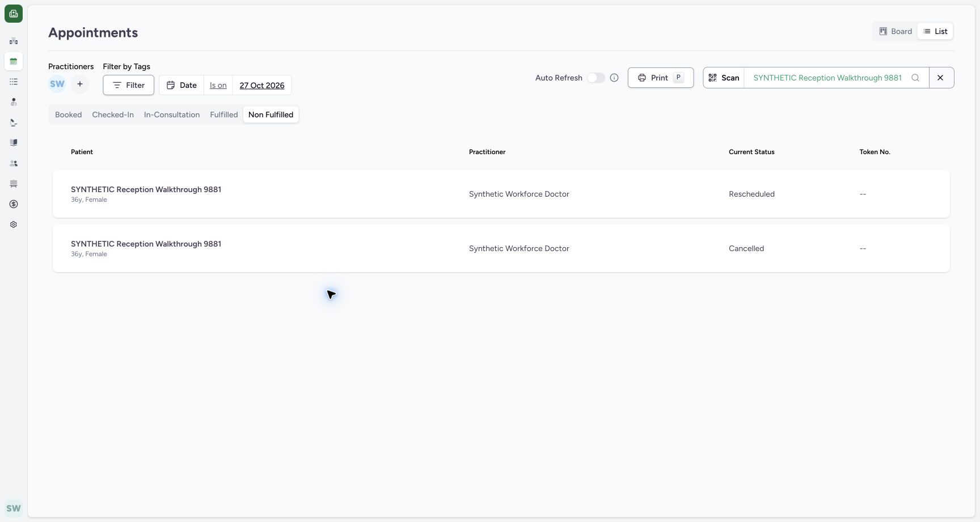Switch to List view
The height and width of the screenshot is (522, 980).
tap(935, 31)
